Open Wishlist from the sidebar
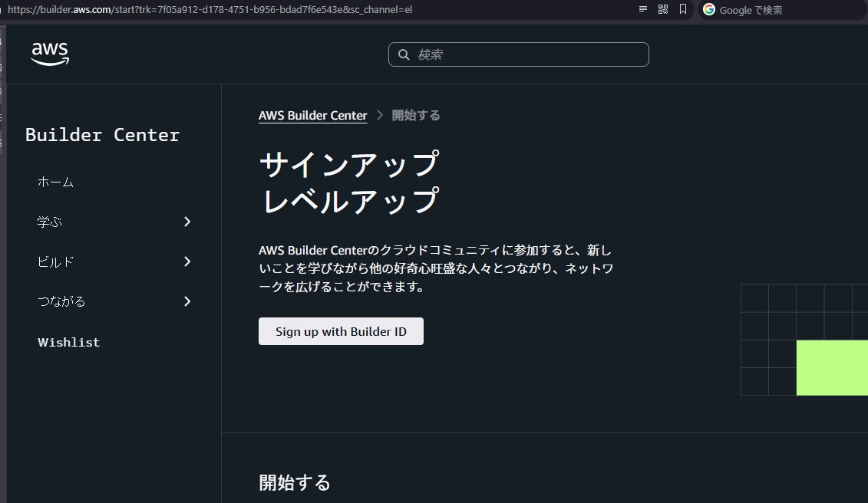868x503 pixels. pos(69,343)
